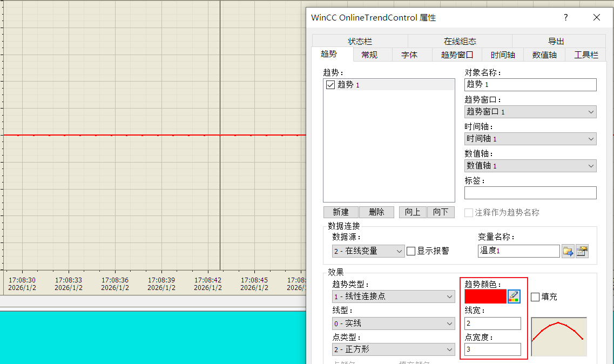Click the 变量名称 field showing 温度1
The width and height of the screenshot is (614, 364).
(519, 251)
